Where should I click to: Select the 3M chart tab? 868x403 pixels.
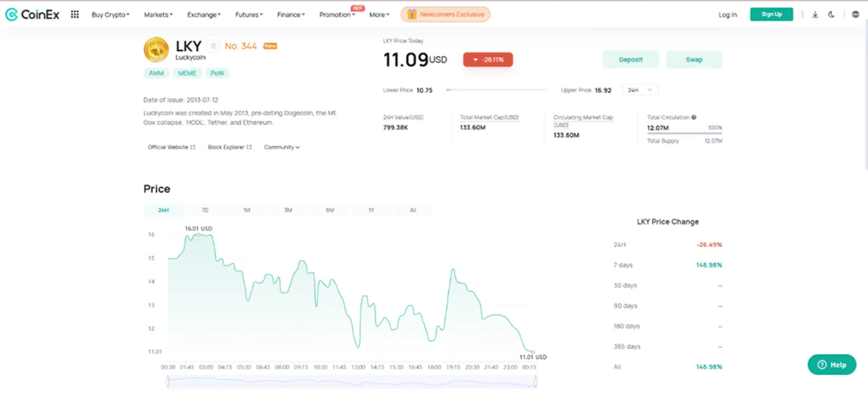coord(288,210)
